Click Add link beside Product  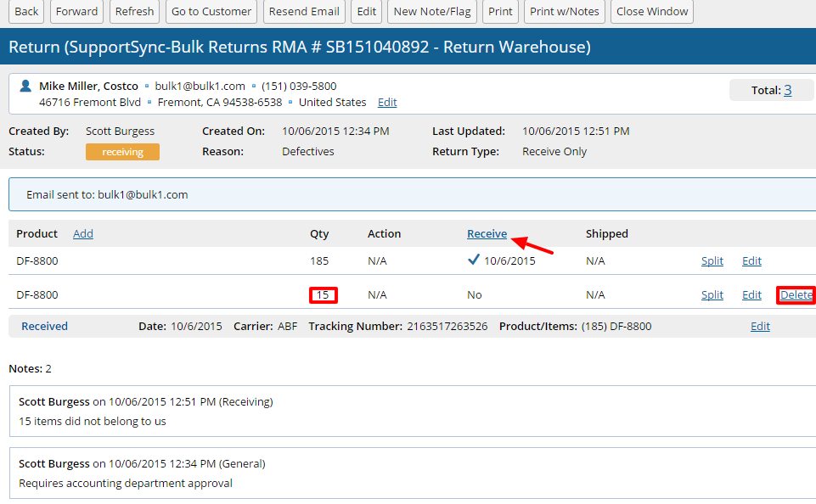click(x=82, y=233)
